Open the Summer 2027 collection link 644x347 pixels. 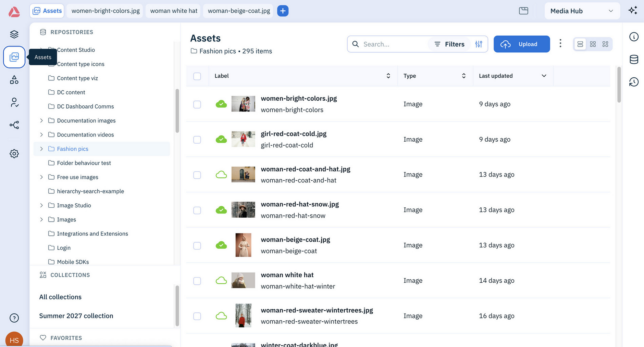click(x=76, y=316)
